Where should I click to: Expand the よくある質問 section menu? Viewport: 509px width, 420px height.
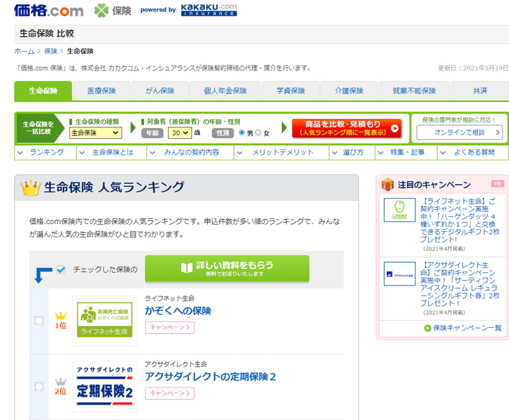[x=473, y=152]
